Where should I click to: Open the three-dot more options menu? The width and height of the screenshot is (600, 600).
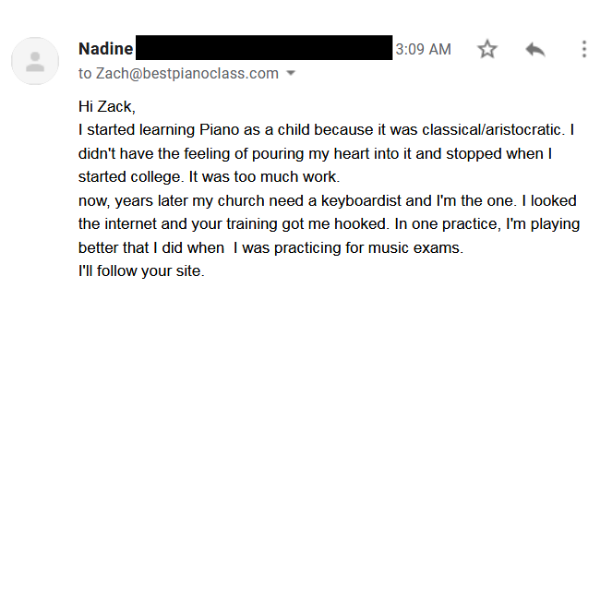click(584, 49)
